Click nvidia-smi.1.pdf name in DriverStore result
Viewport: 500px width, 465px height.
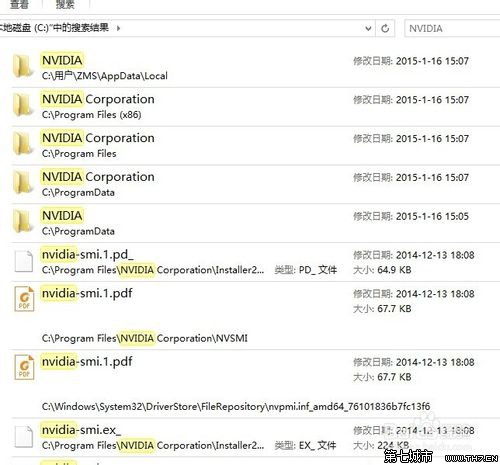87,362
